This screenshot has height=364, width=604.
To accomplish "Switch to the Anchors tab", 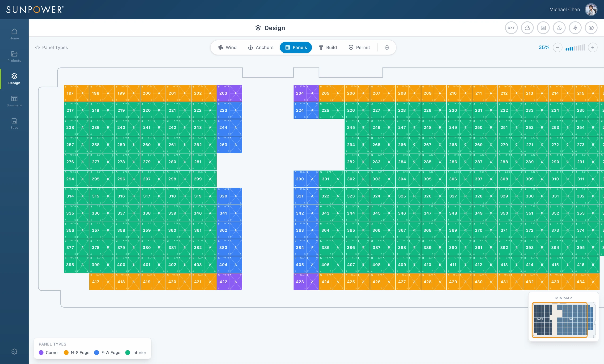I will (x=260, y=48).
